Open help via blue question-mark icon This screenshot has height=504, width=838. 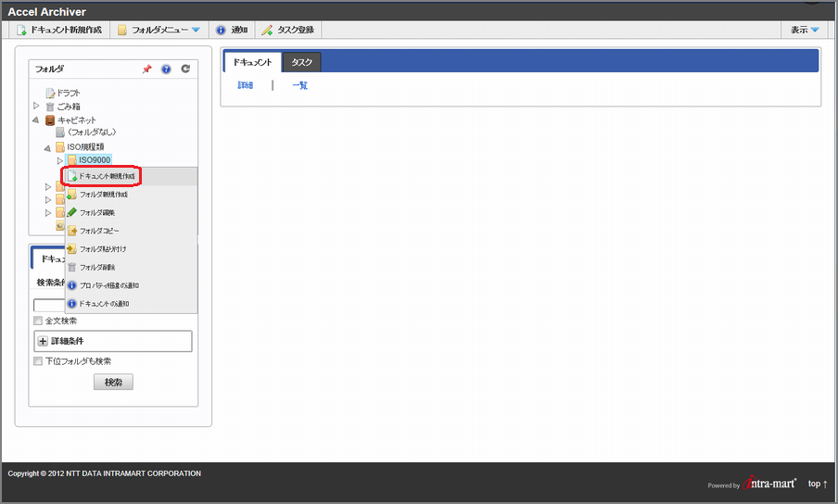pyautogui.click(x=166, y=69)
